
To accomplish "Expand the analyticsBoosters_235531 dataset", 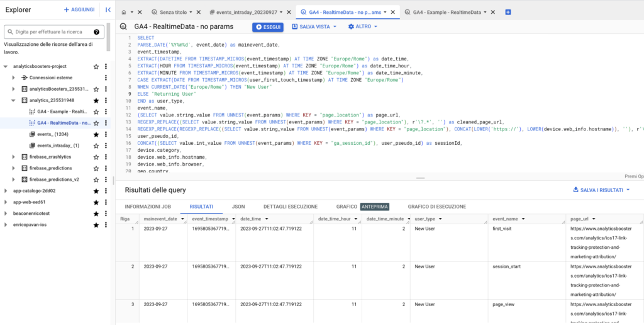I will pos(14,89).
